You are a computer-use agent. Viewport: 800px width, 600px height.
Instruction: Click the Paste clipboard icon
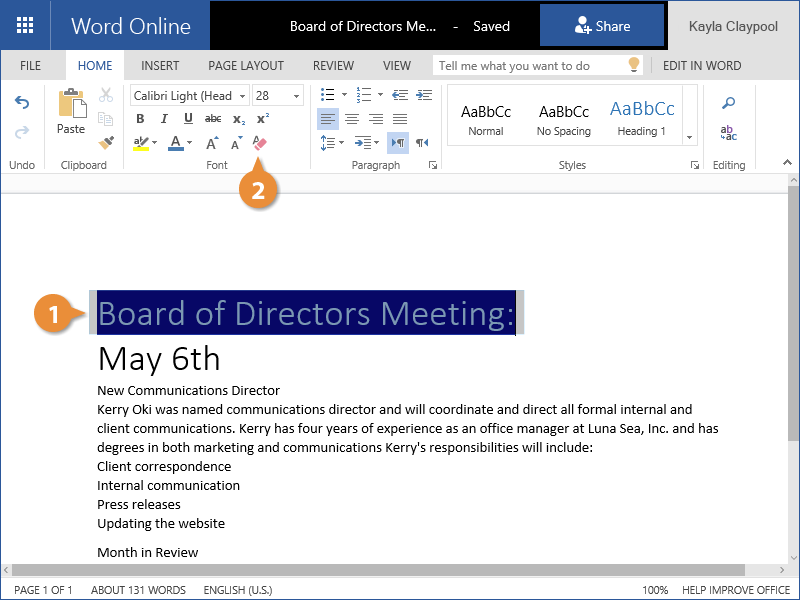[x=71, y=110]
